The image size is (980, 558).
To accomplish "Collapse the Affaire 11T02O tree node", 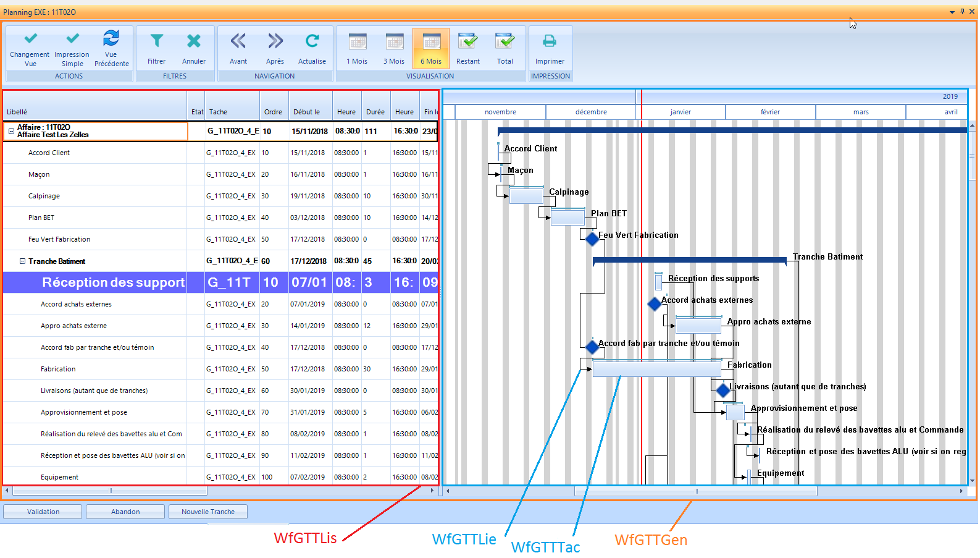I will [11, 131].
